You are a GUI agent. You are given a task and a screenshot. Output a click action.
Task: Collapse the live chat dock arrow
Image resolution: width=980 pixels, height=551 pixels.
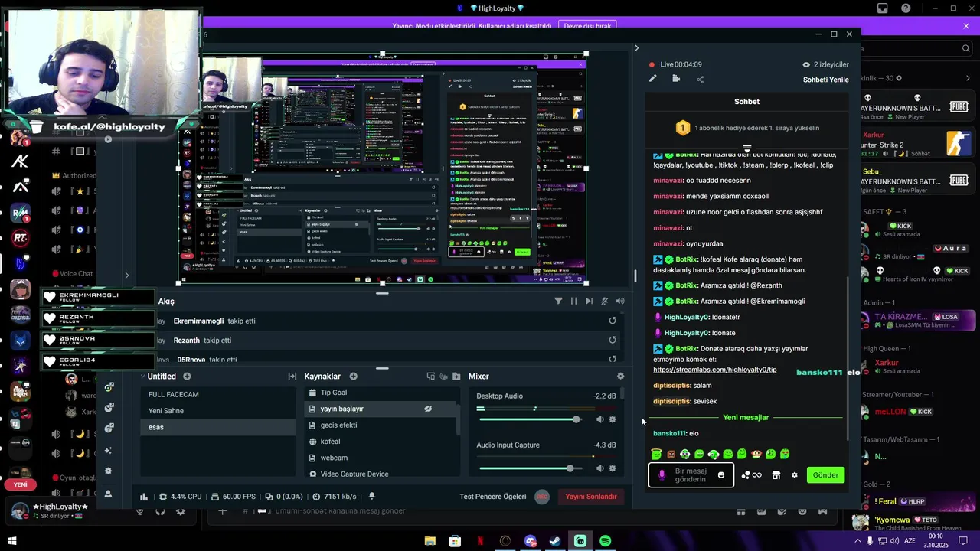tap(636, 48)
